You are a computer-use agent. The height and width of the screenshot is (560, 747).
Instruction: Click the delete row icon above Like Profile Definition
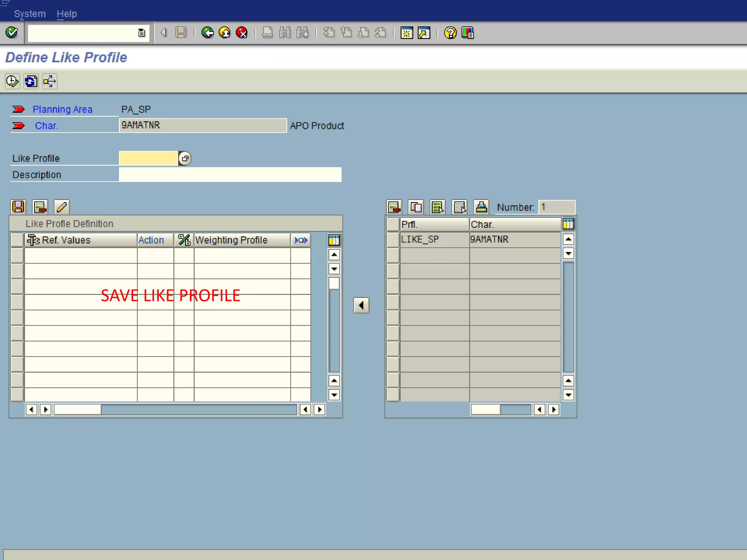40,207
